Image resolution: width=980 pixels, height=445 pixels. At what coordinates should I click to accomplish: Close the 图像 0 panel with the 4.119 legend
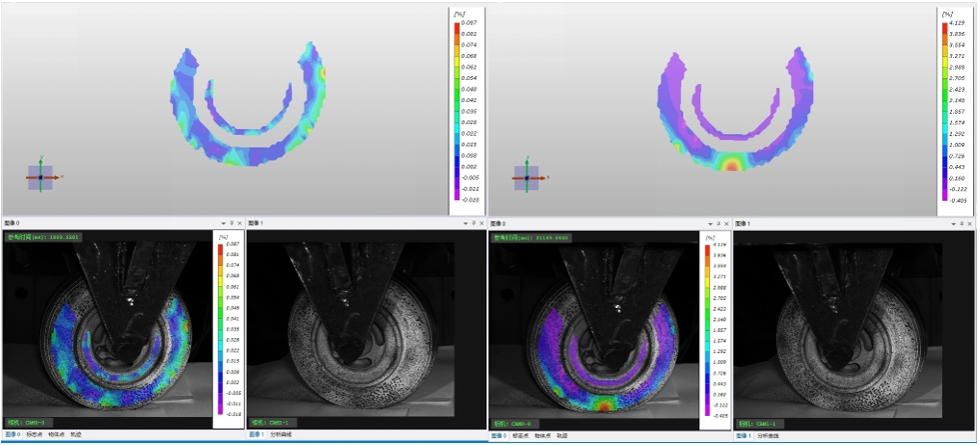(x=726, y=223)
